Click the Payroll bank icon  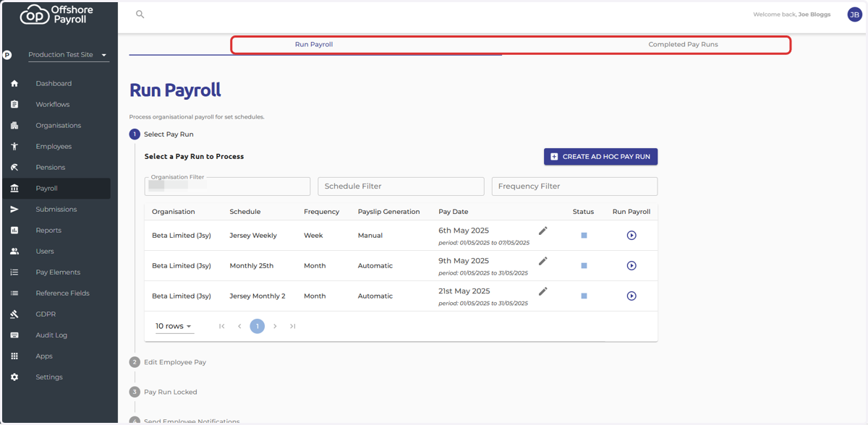[14, 188]
